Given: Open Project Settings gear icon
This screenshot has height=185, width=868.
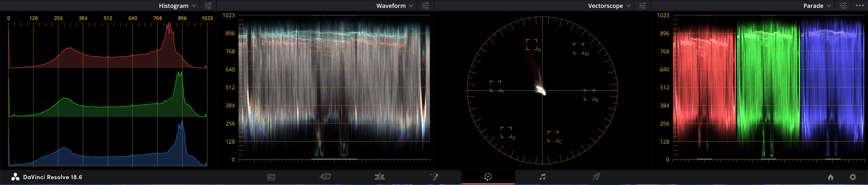Looking at the screenshot, I should (x=853, y=177).
